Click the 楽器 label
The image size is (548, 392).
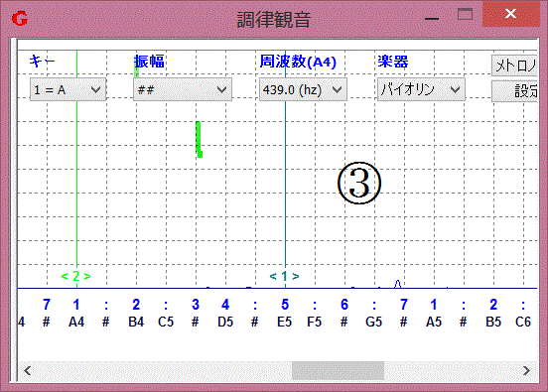tap(393, 62)
